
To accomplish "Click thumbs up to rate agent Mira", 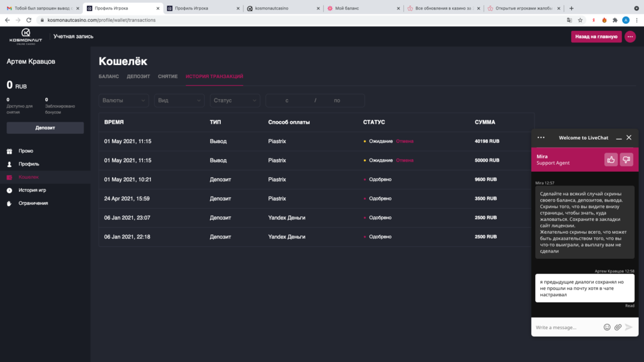I will click(x=611, y=159).
